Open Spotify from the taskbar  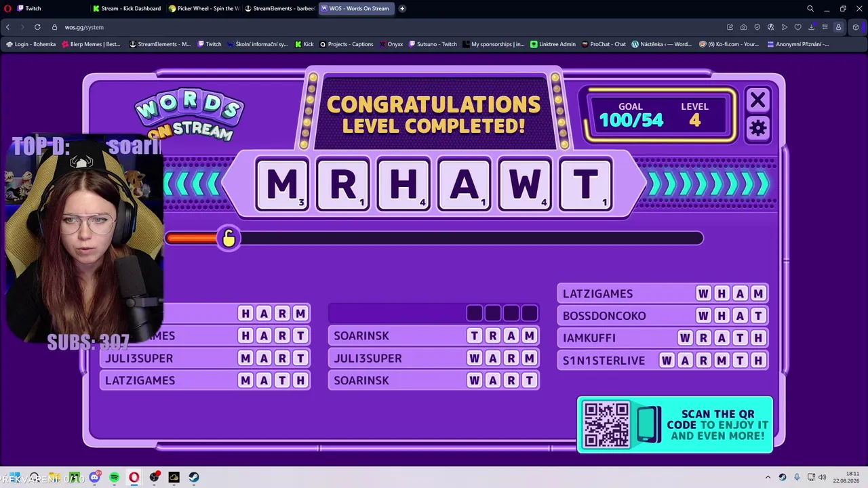[x=115, y=477]
